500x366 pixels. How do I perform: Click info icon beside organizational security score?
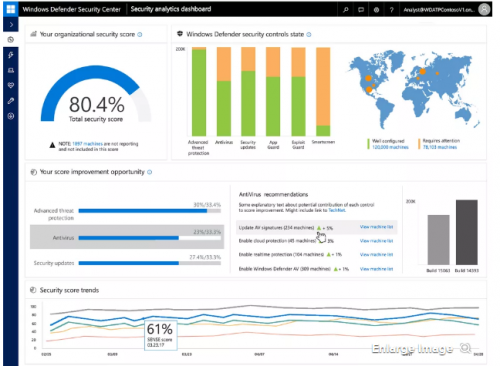point(140,34)
